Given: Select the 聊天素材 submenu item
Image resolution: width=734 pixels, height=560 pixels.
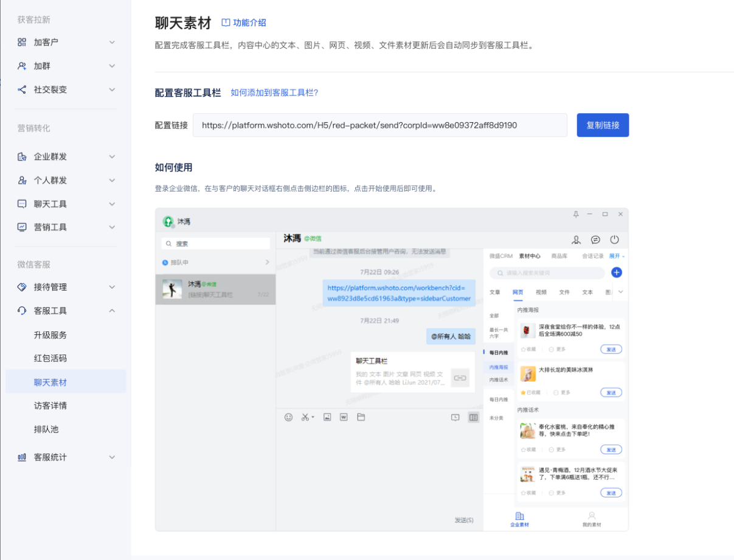Looking at the screenshot, I should pyautogui.click(x=66, y=382).
